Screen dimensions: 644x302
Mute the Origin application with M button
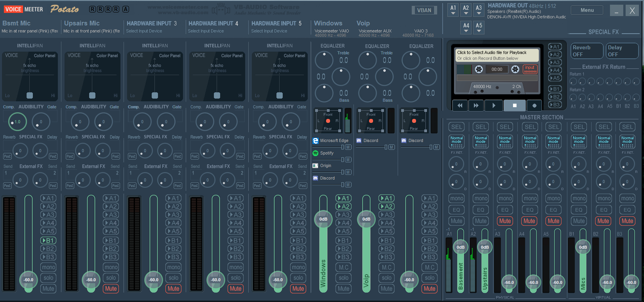coord(348,172)
